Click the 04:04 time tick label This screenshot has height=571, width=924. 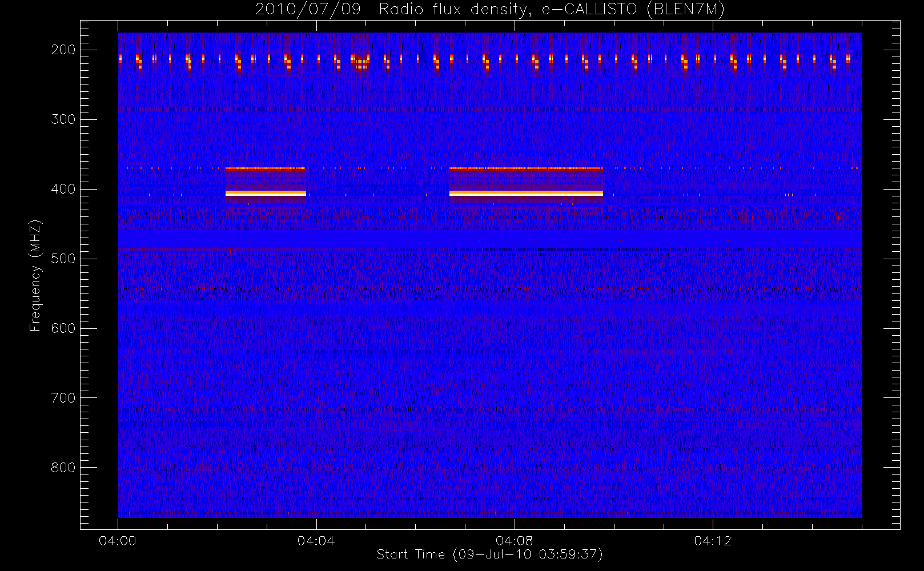316,541
